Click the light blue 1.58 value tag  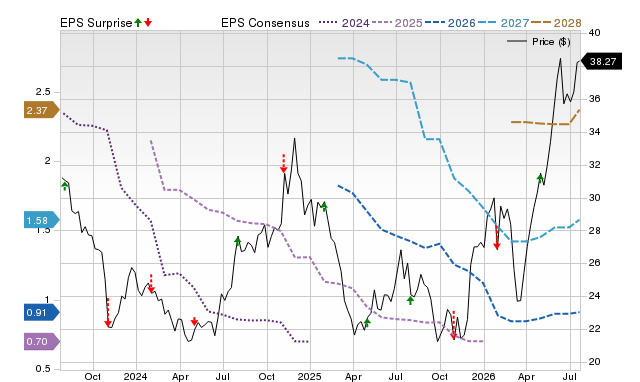coord(42,220)
